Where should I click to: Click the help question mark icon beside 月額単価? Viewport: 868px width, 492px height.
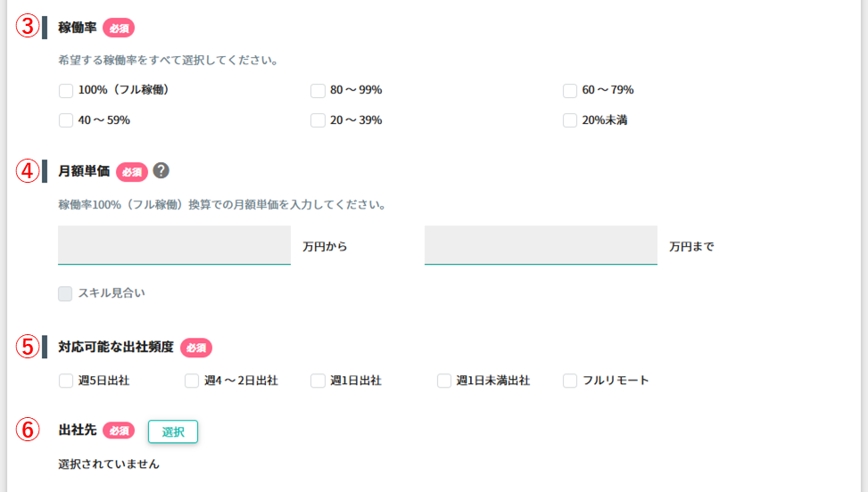(161, 170)
